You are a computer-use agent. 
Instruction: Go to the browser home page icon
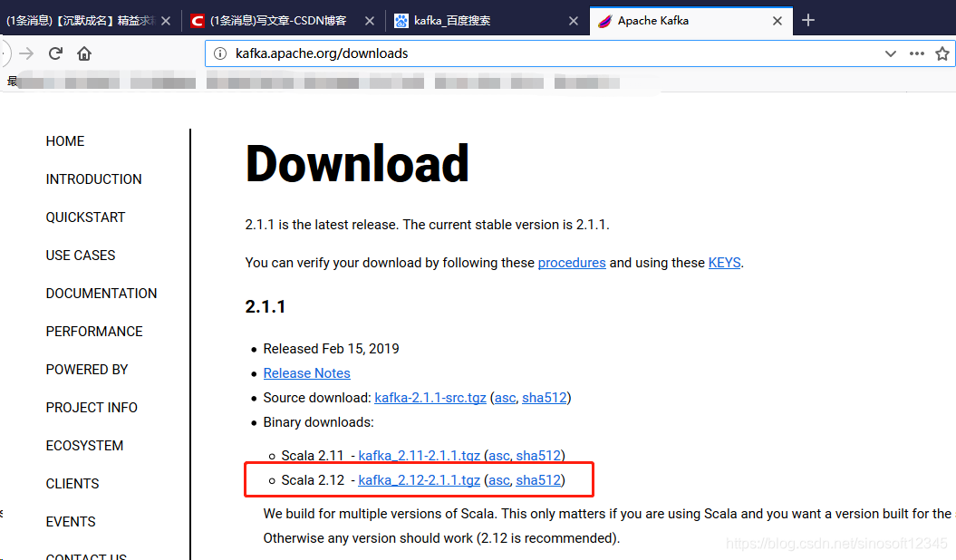click(84, 53)
